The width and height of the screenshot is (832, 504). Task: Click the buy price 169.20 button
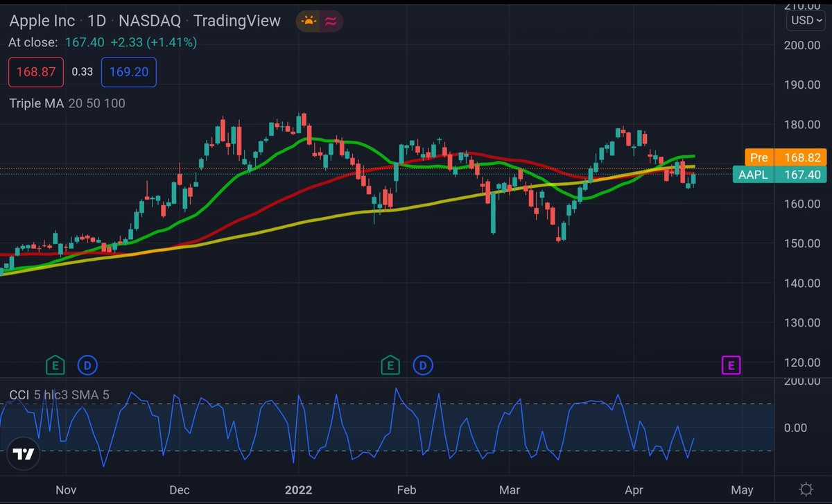[129, 72]
